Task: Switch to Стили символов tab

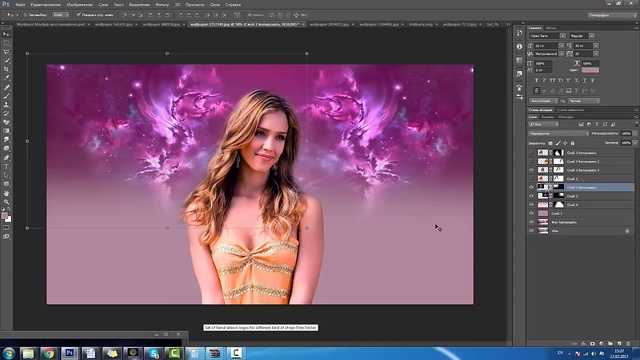Action: point(570,110)
